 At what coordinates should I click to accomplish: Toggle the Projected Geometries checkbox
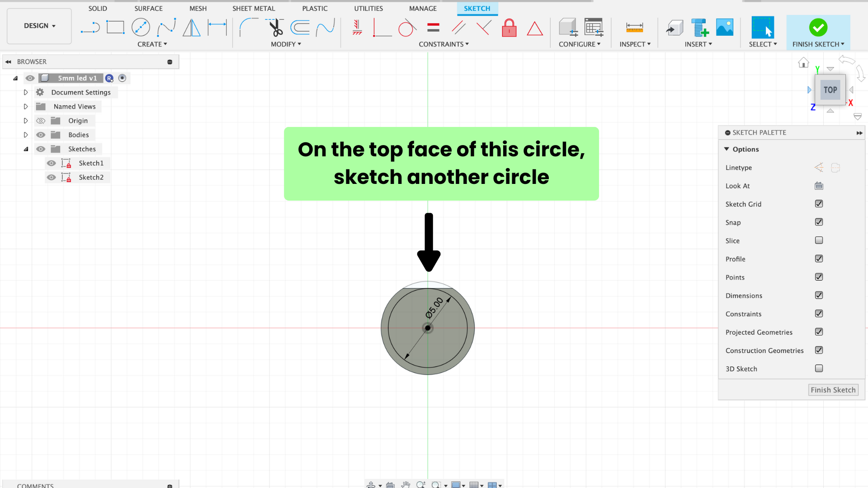pyautogui.click(x=819, y=332)
